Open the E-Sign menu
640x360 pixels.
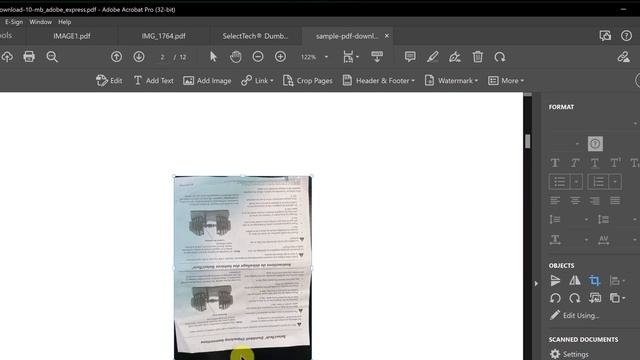(x=14, y=22)
